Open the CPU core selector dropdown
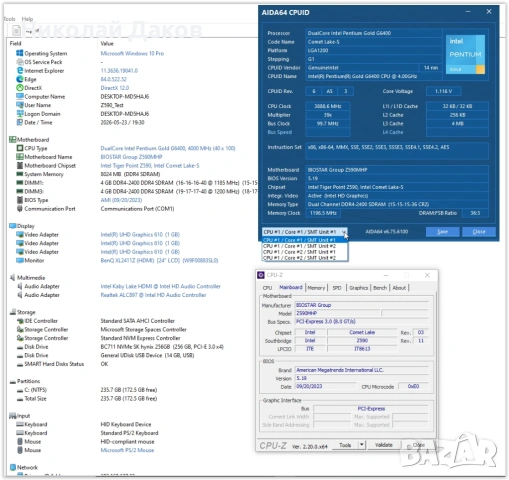The width and height of the screenshot is (509, 480). [x=305, y=231]
